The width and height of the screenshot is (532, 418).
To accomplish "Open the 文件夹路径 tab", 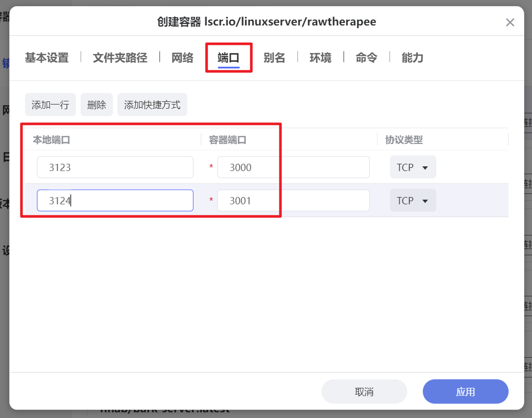I will pos(120,58).
